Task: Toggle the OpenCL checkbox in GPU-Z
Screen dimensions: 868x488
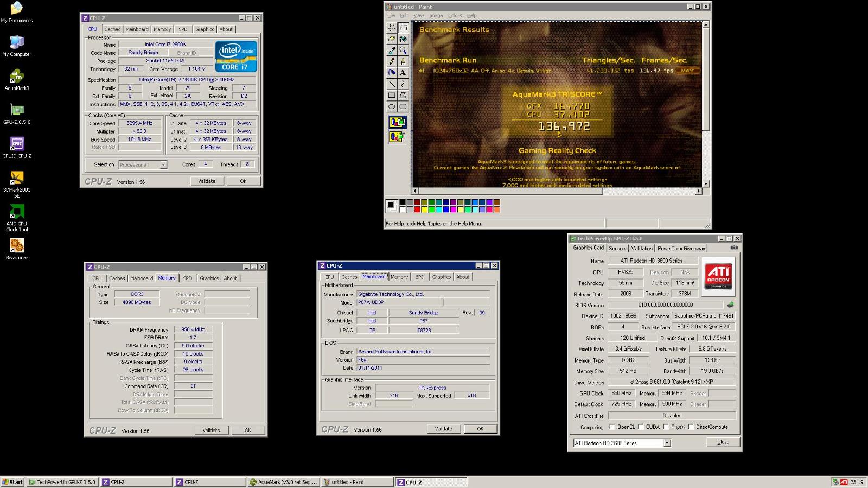Action: click(612, 427)
